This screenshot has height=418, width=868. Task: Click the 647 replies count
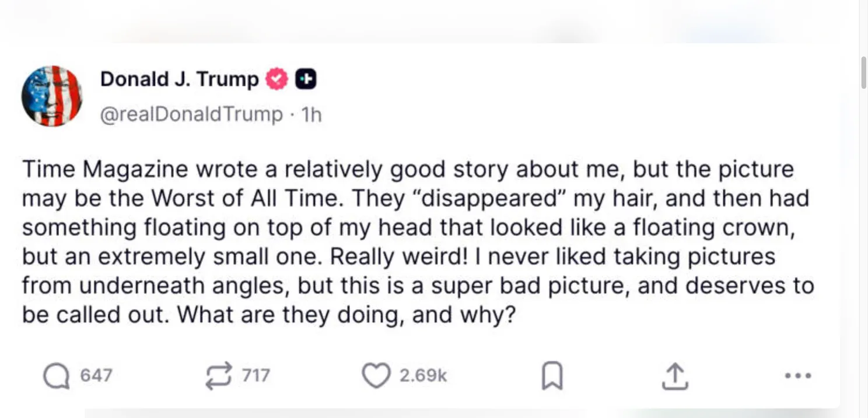96,375
